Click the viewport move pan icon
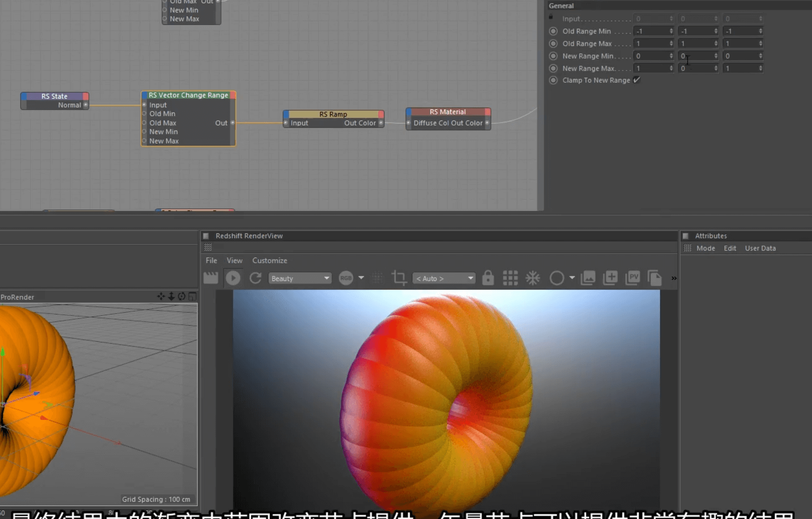812x519 pixels. coord(161,297)
